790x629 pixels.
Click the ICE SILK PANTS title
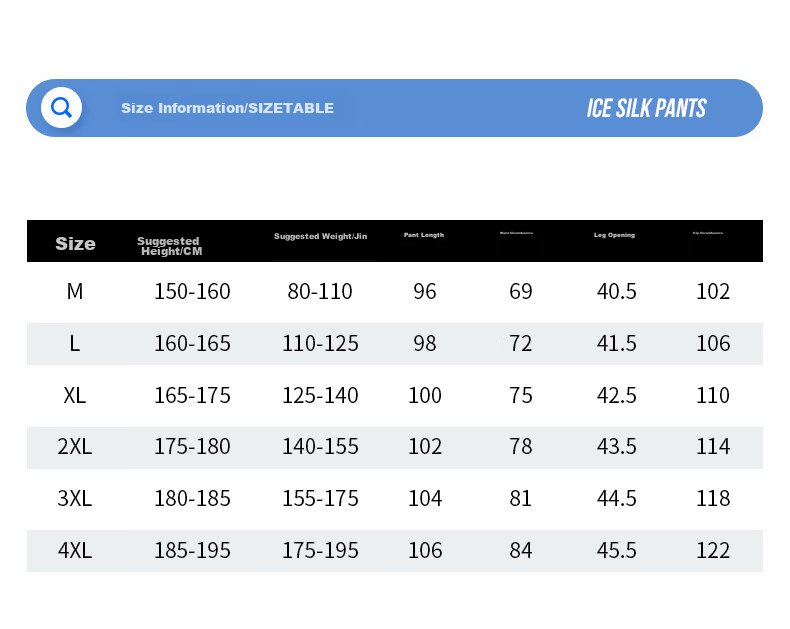click(x=646, y=108)
